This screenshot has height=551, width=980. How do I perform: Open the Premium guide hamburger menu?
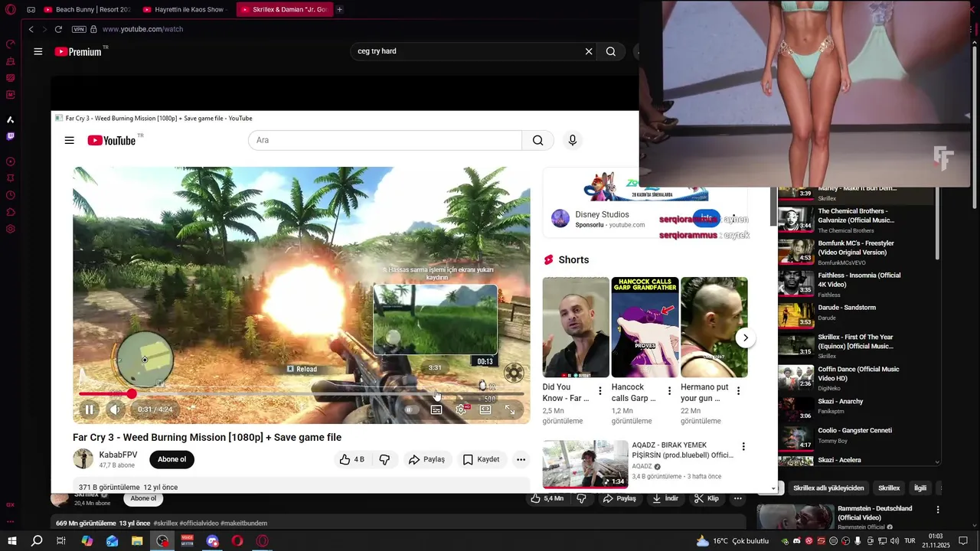[38, 51]
